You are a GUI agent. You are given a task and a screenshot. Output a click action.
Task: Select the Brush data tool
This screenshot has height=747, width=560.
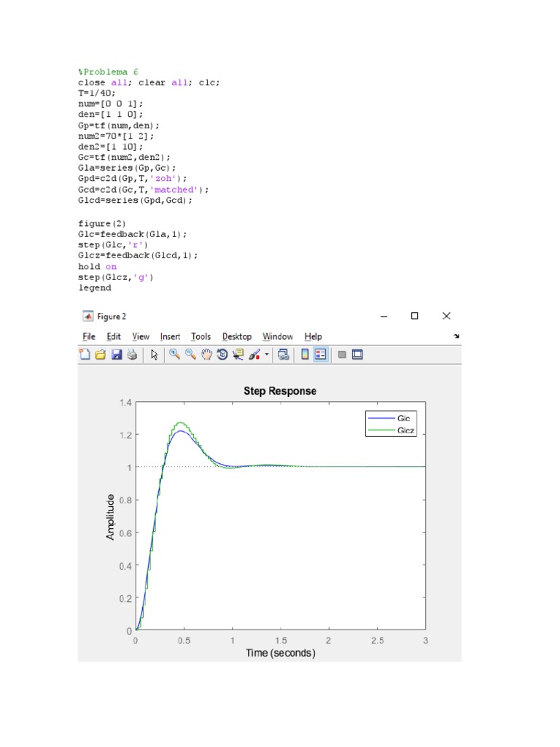coord(254,355)
